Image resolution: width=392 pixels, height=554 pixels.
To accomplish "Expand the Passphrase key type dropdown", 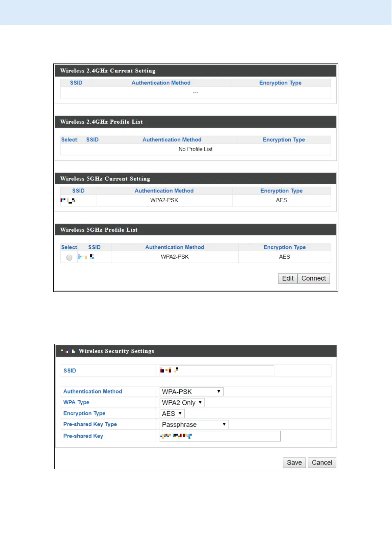I will [194, 424].
